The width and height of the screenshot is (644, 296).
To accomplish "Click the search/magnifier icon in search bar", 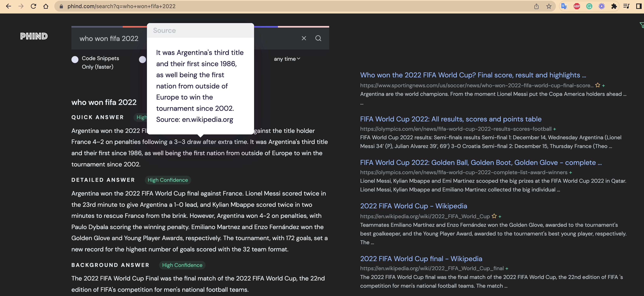I will click(x=318, y=38).
